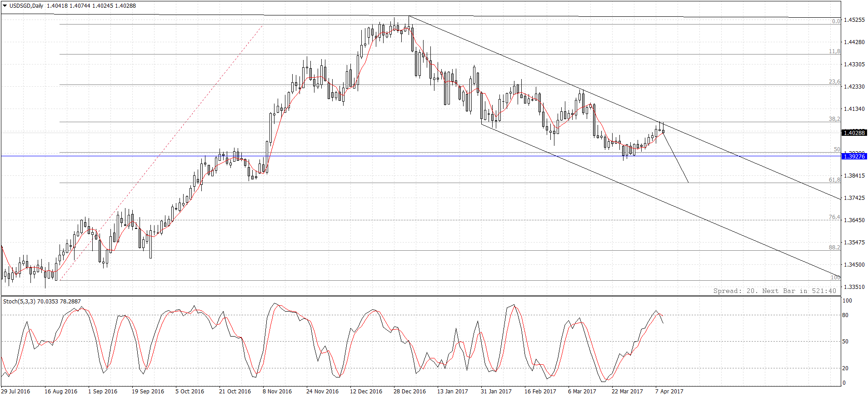This screenshot has width=868, height=397.
Task: Click the 24 Nov 2016 date label
Action: pyautogui.click(x=323, y=392)
